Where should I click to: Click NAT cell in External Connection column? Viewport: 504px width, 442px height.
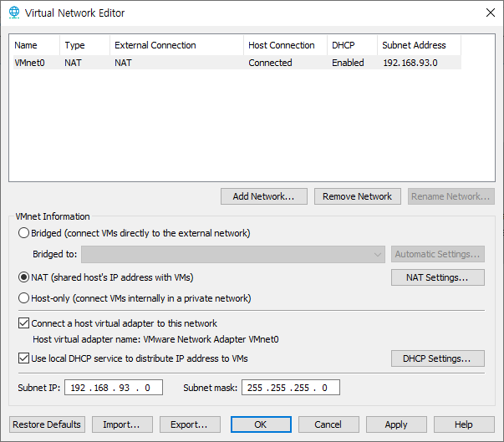[123, 63]
